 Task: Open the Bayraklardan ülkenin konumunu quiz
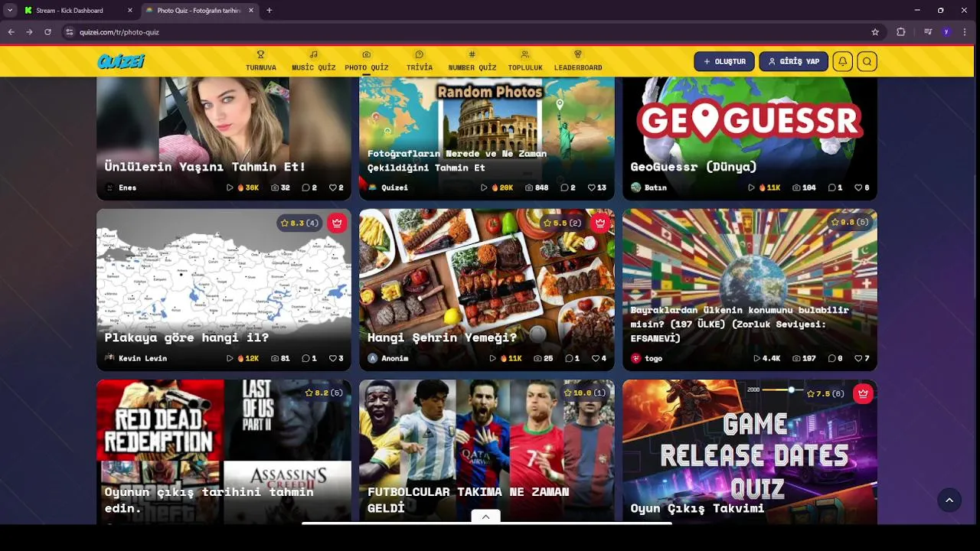(x=750, y=289)
